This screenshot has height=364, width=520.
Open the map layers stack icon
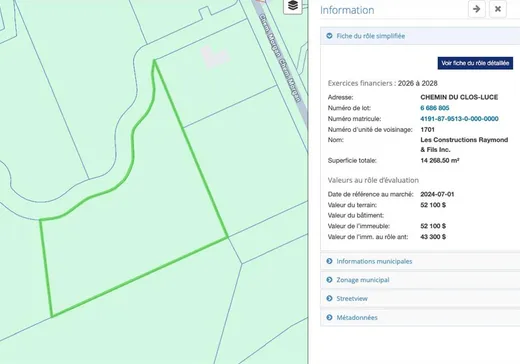(x=293, y=6)
